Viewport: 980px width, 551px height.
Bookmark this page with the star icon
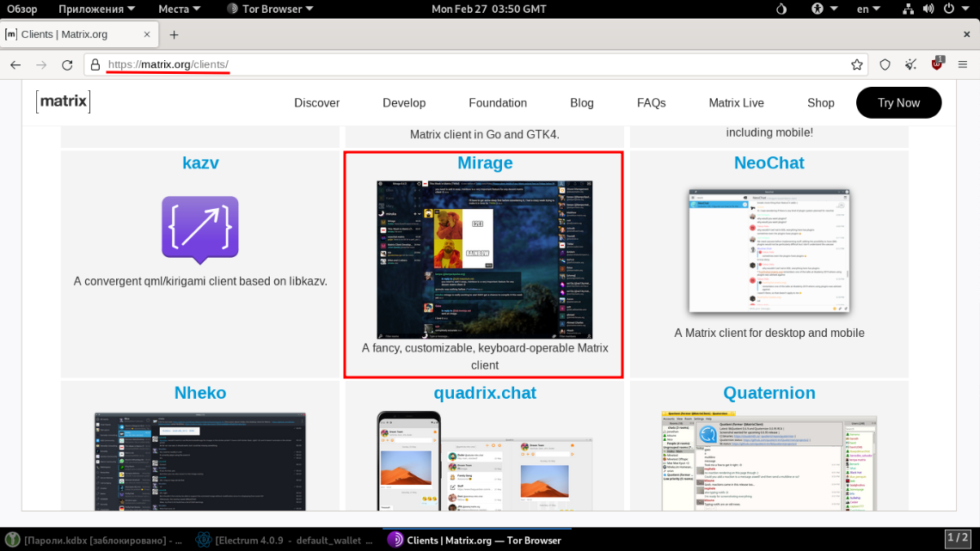857,64
